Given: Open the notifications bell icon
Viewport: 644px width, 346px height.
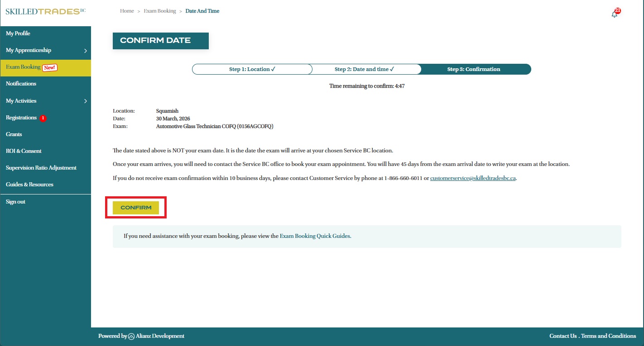Looking at the screenshot, I should click(x=614, y=14).
